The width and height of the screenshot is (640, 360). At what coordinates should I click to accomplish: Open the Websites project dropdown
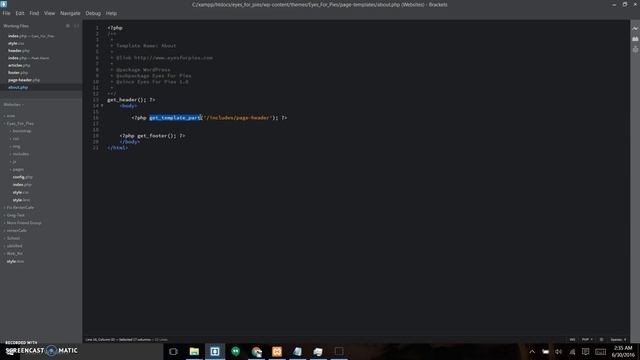click(13, 104)
